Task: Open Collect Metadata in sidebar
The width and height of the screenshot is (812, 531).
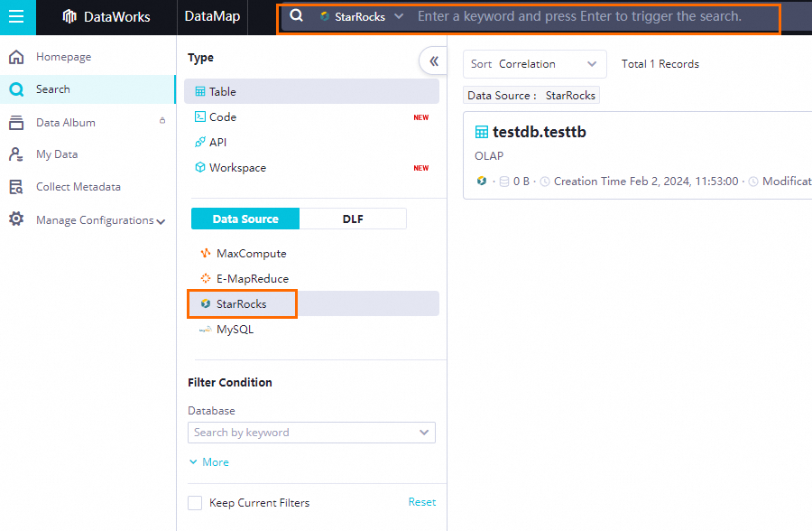Action: point(78,187)
